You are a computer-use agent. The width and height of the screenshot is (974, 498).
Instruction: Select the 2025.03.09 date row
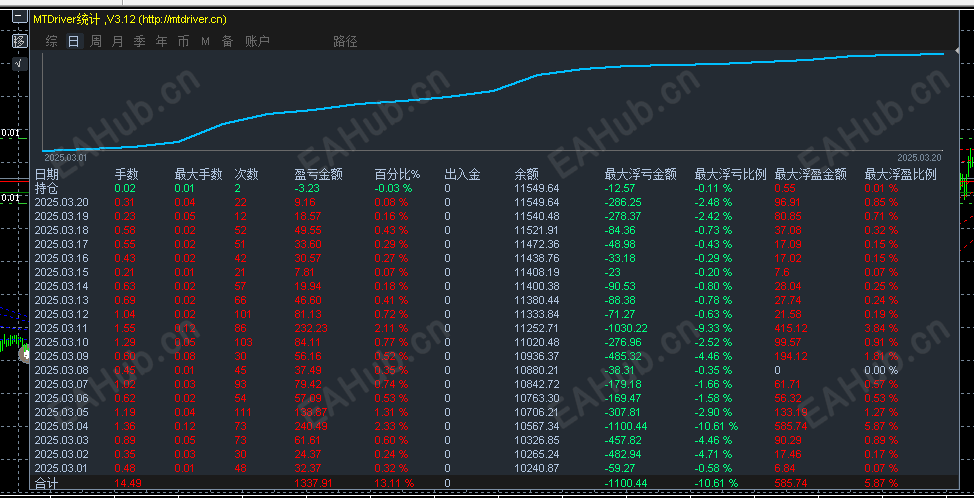point(61,356)
